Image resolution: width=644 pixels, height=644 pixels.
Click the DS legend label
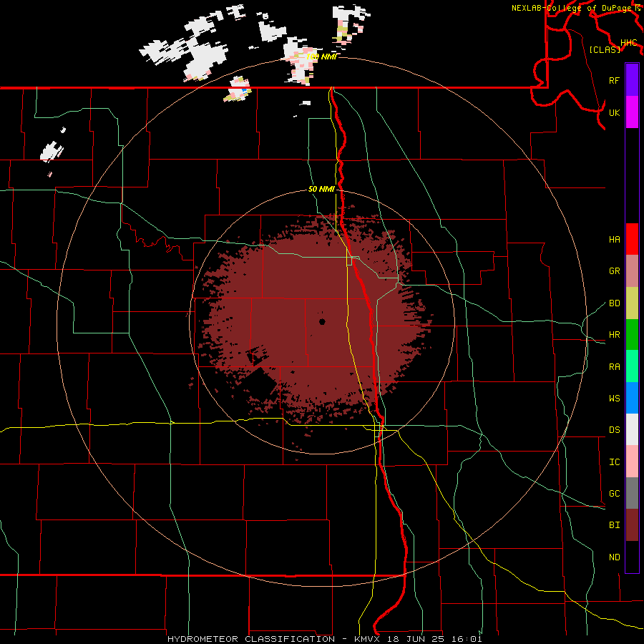pyautogui.click(x=614, y=430)
